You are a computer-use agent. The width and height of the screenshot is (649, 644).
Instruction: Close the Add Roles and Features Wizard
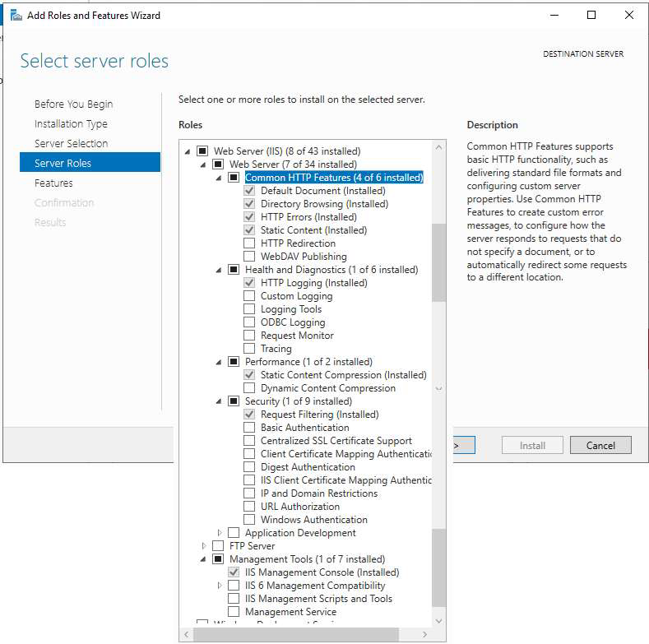coord(629,15)
